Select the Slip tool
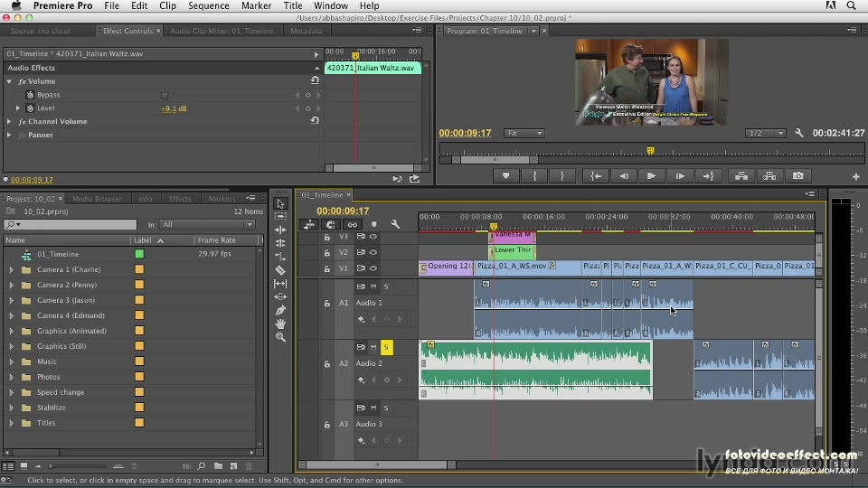 point(280,283)
